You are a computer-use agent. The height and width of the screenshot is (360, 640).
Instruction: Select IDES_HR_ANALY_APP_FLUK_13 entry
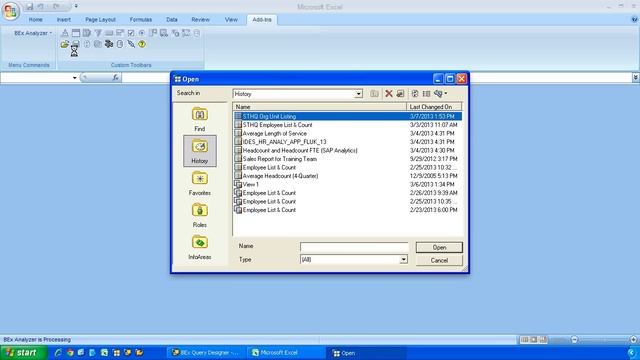(348, 142)
